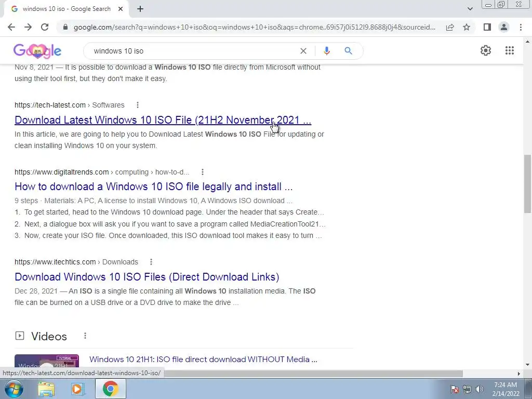Image resolution: width=532 pixels, height=399 pixels.
Task: Open the site security padlock info
Action: coord(65,27)
